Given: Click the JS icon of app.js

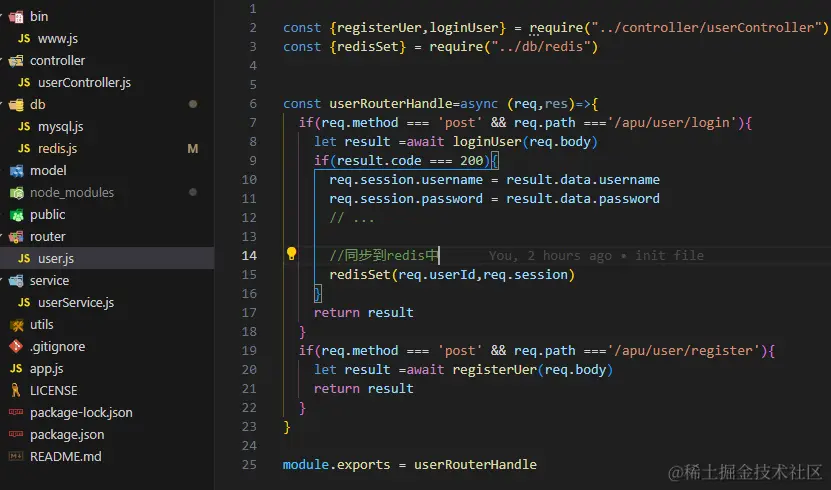Looking at the screenshot, I should pos(16,369).
